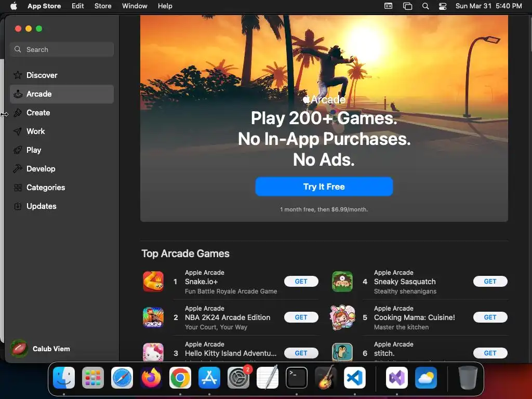Get Cooking Mama: Cuisine!
This screenshot has width=532, height=399.
tap(490, 317)
